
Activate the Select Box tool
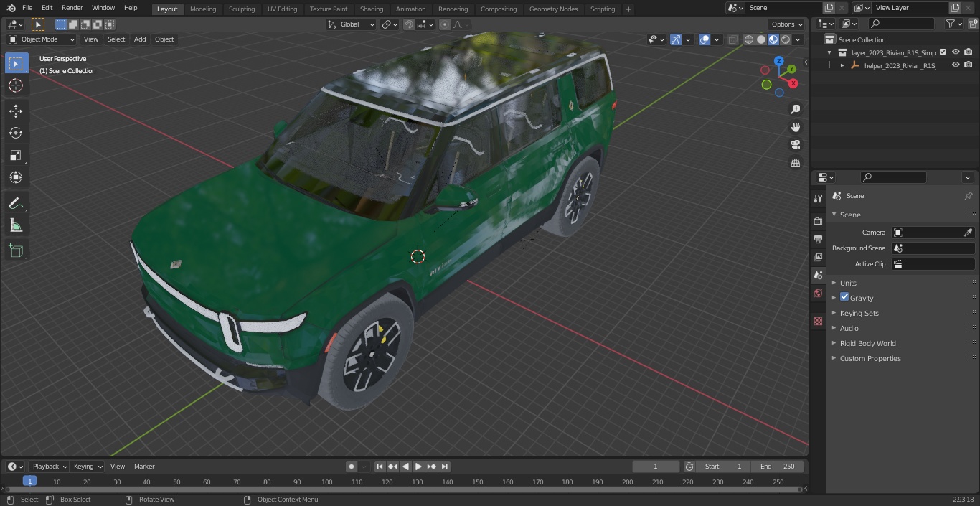16,64
